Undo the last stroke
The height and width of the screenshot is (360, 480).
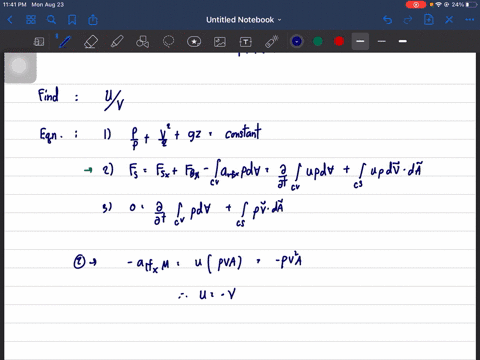click(x=387, y=20)
